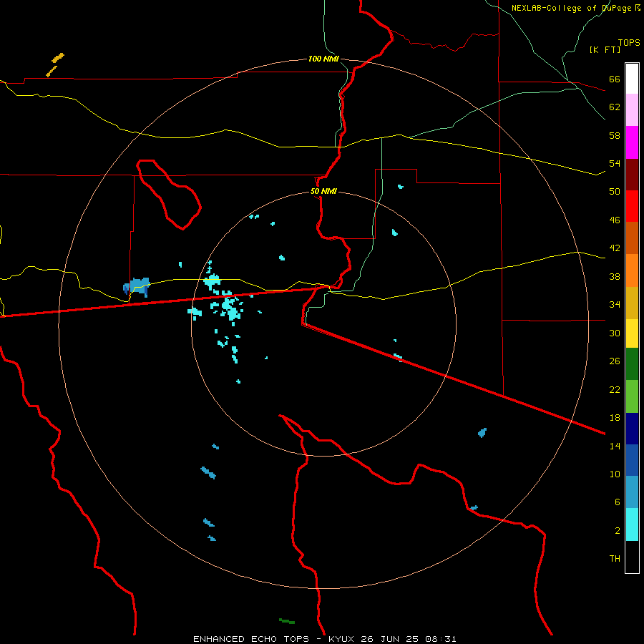Pick the cyan legend color block
Viewport: 644px width, 644px height.
(632, 525)
